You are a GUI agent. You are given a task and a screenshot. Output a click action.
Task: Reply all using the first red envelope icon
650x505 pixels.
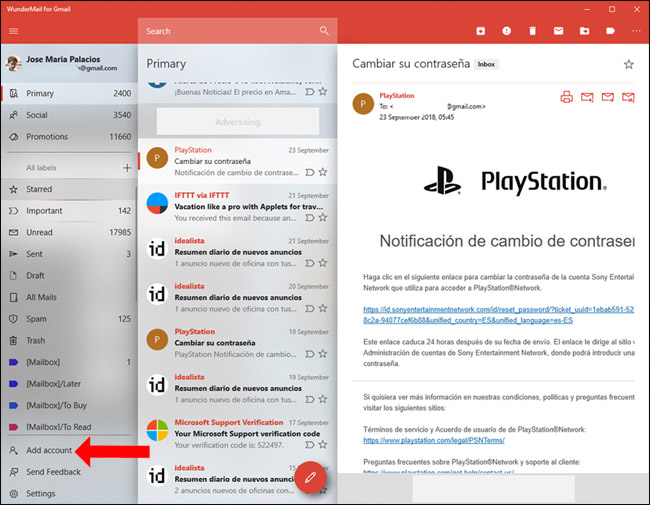[587, 97]
